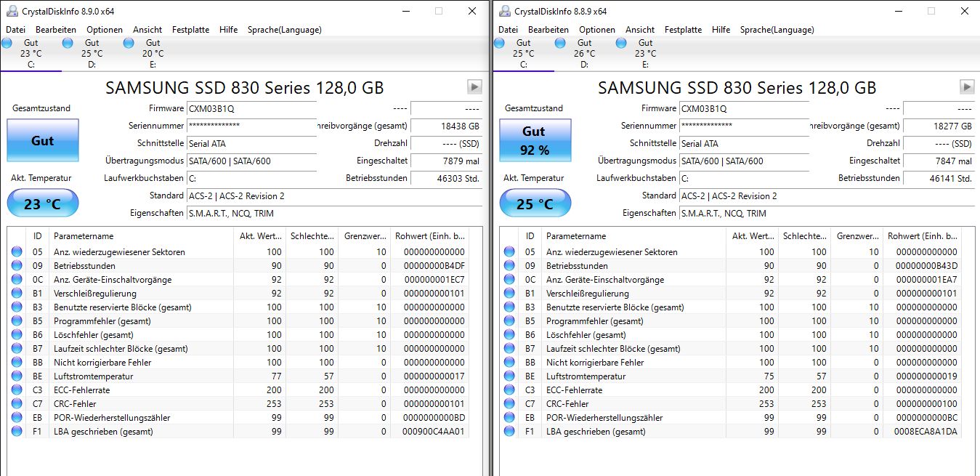This screenshot has height=476, width=980.
Task: Select drive D: at 25 °C in left window
Action: click(92, 54)
